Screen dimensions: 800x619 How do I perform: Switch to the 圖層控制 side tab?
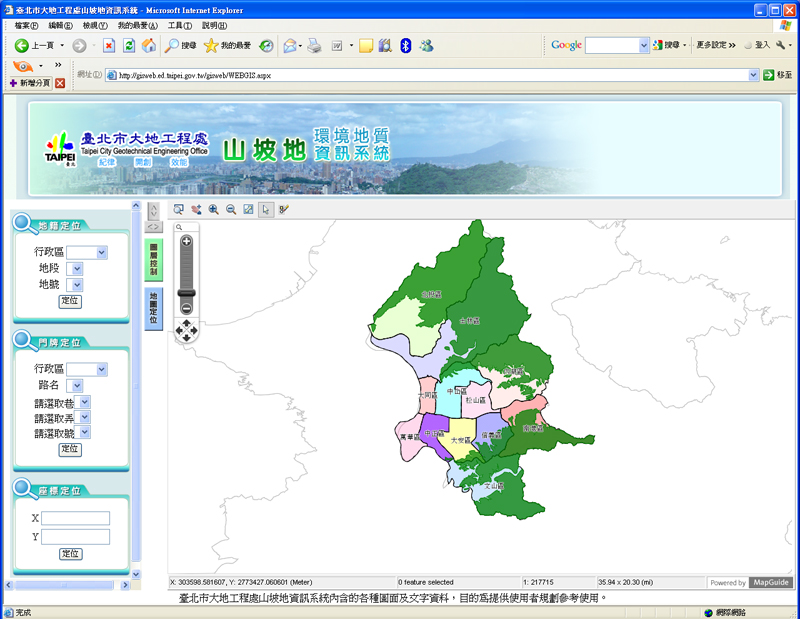(x=153, y=258)
